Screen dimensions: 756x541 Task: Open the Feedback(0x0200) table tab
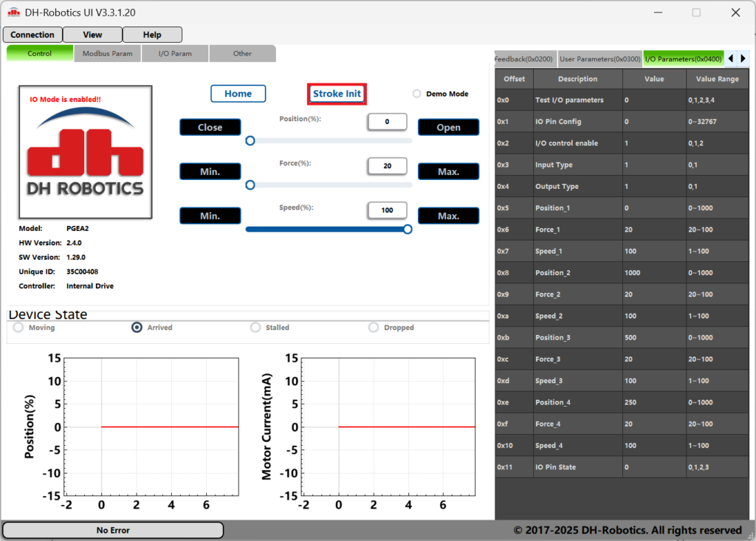[x=525, y=59]
